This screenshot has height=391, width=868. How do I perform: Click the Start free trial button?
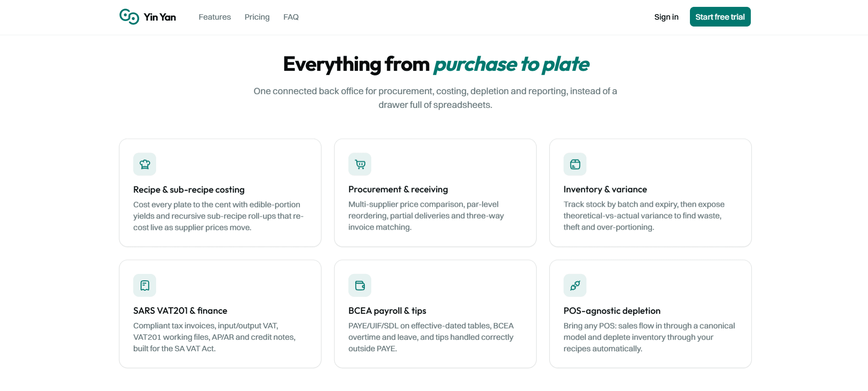click(x=720, y=17)
